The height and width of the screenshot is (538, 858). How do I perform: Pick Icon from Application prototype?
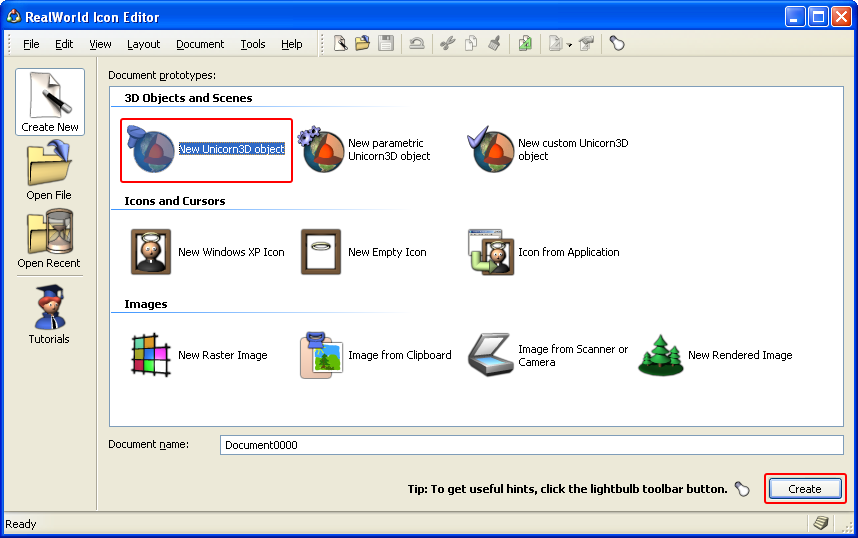click(544, 252)
